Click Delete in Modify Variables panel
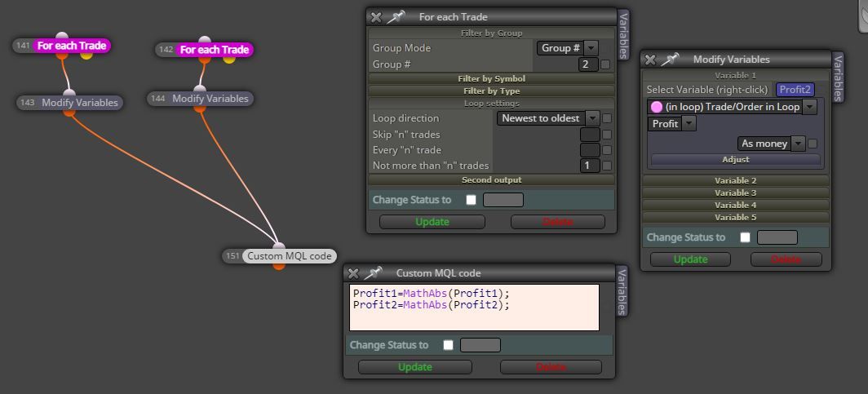The height and width of the screenshot is (394, 868). [786, 259]
